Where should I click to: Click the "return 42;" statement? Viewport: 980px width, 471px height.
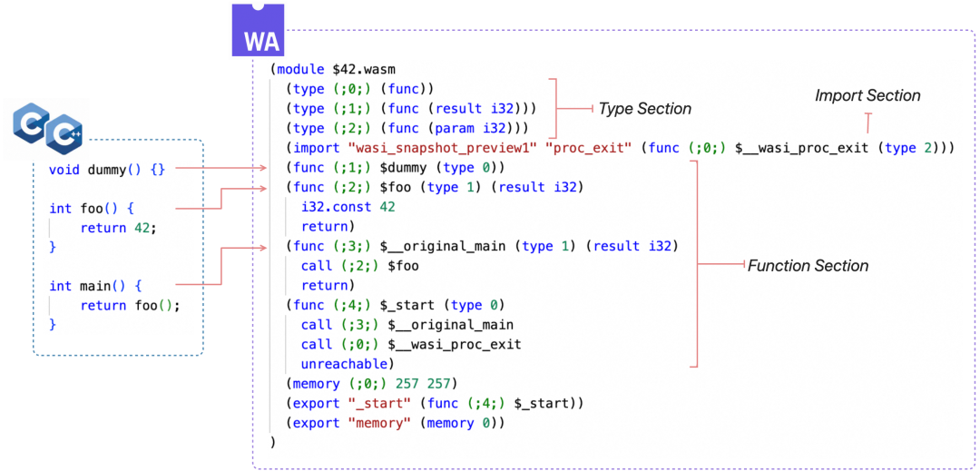[118, 228]
